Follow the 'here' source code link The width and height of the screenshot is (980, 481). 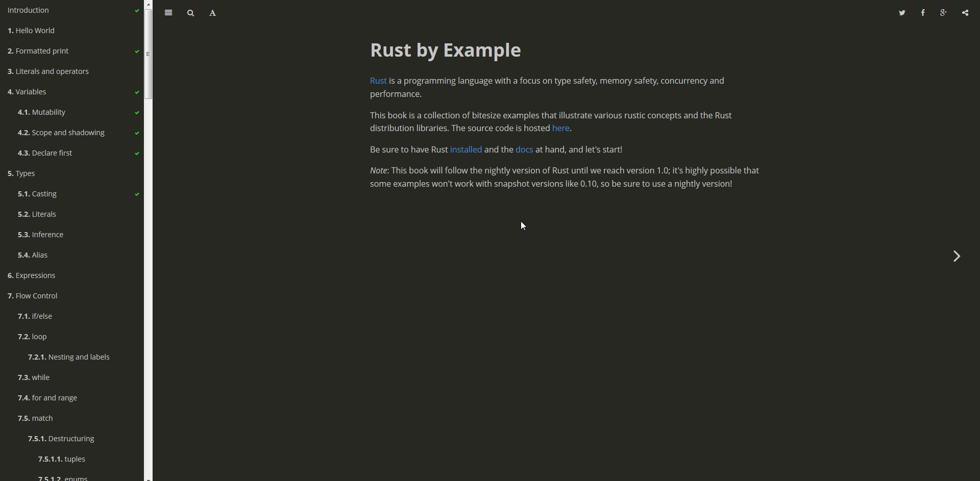click(x=560, y=129)
